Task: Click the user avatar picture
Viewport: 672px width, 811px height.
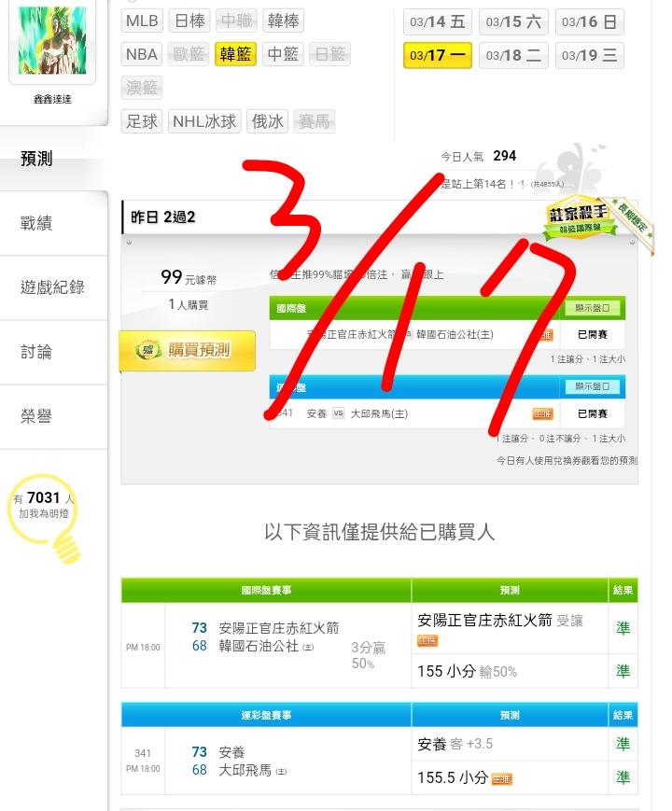Action: coord(52,40)
